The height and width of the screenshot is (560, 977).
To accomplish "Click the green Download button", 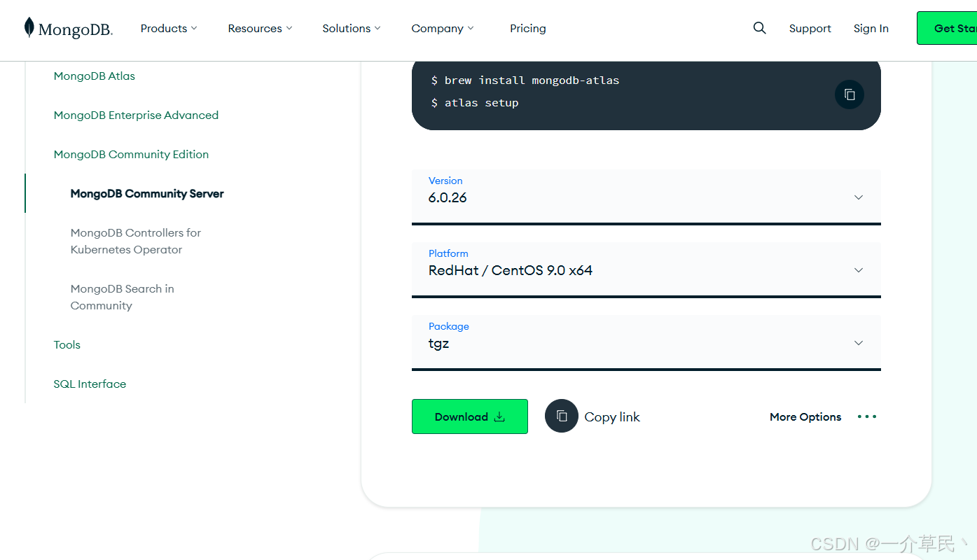I will pos(469,416).
